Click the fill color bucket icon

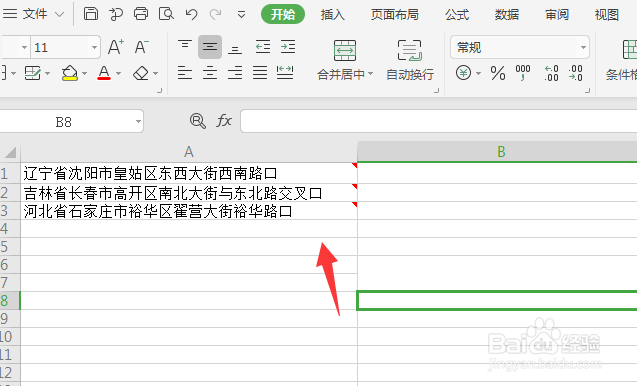[x=69, y=73]
